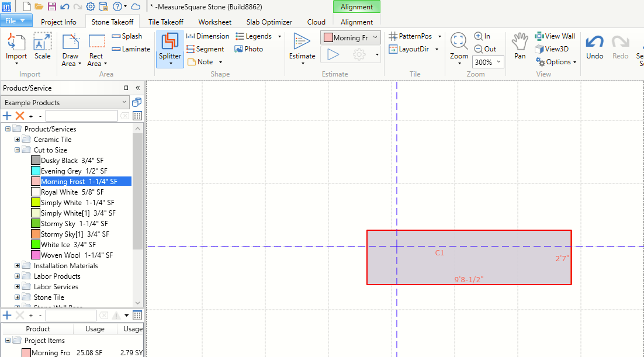Open the Legends tool
Image resolution: width=644 pixels, height=357 pixels.
click(254, 36)
